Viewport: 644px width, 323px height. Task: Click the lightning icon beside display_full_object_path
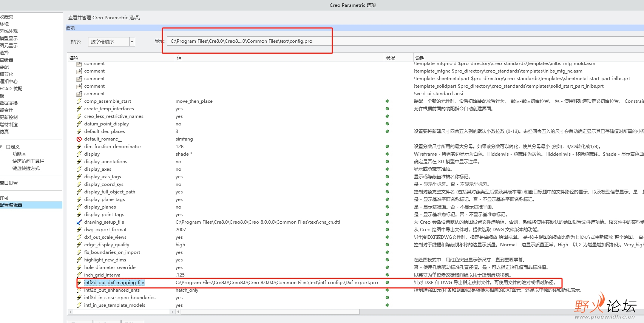(x=79, y=192)
